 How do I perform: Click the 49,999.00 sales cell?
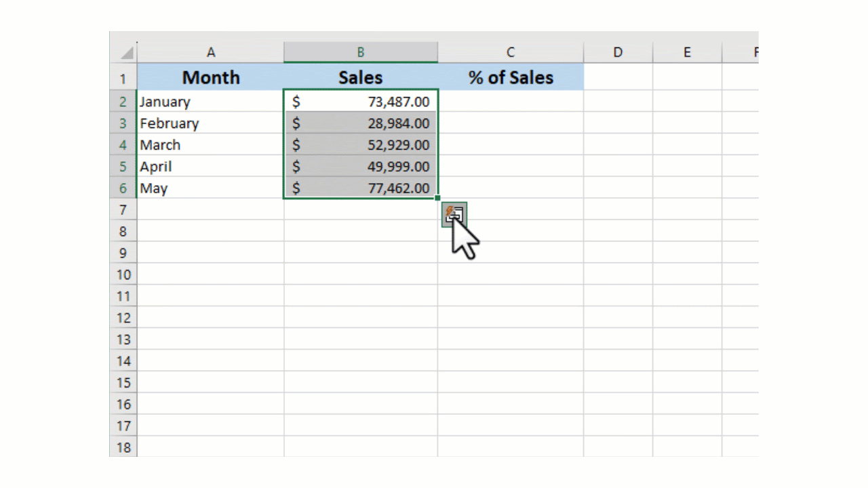coord(361,167)
